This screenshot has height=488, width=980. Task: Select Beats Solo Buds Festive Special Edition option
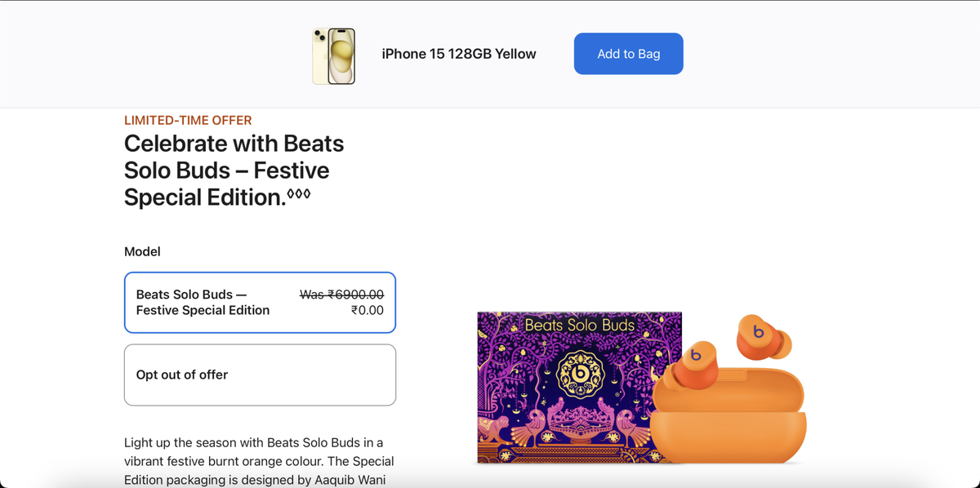pyautogui.click(x=260, y=303)
